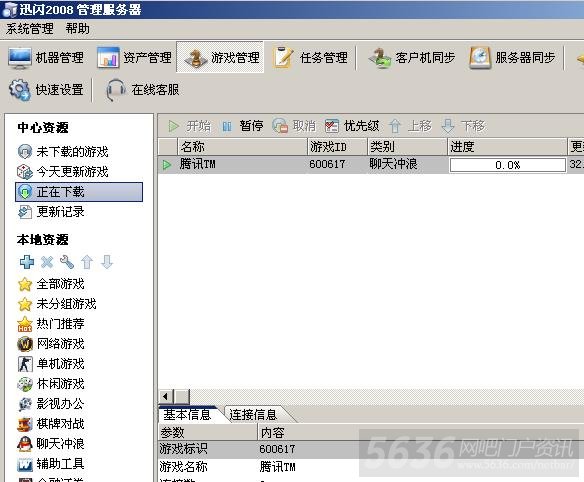Open 快速设置 quick settings gear

pyautogui.click(x=20, y=90)
